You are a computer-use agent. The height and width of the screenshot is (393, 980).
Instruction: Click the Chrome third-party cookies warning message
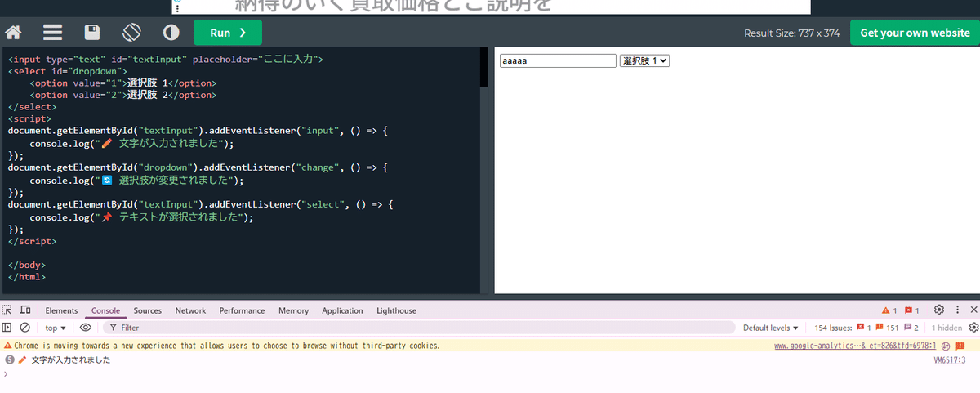pyautogui.click(x=227, y=346)
